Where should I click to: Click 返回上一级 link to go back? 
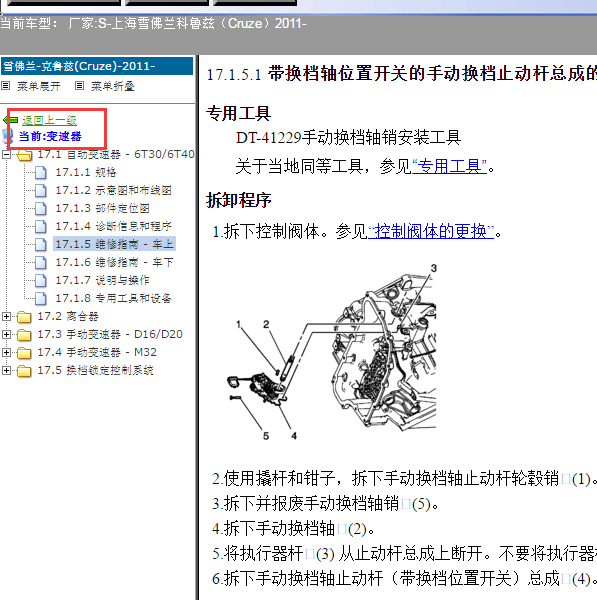point(49,121)
